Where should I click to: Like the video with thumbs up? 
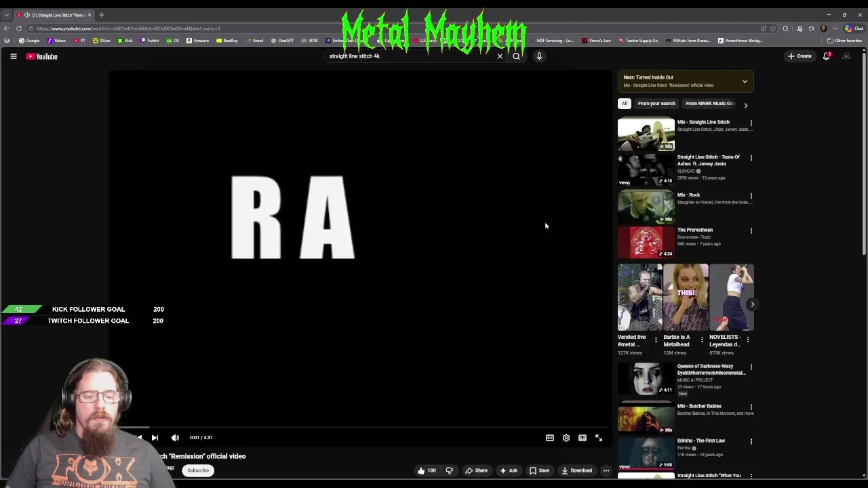tap(427, 470)
